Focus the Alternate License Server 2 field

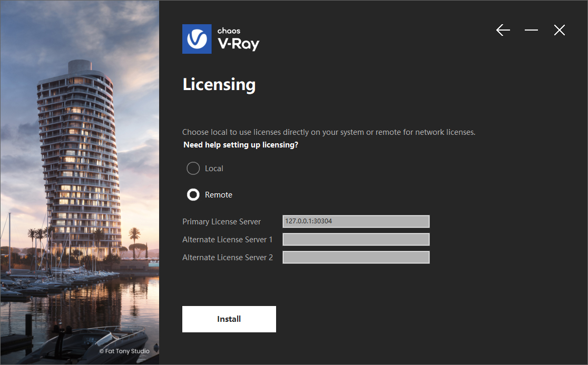coord(356,258)
